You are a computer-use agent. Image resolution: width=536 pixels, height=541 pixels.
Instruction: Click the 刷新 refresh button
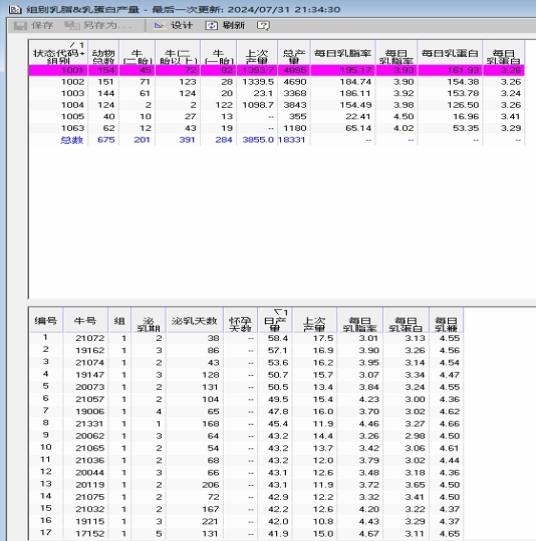pos(225,26)
